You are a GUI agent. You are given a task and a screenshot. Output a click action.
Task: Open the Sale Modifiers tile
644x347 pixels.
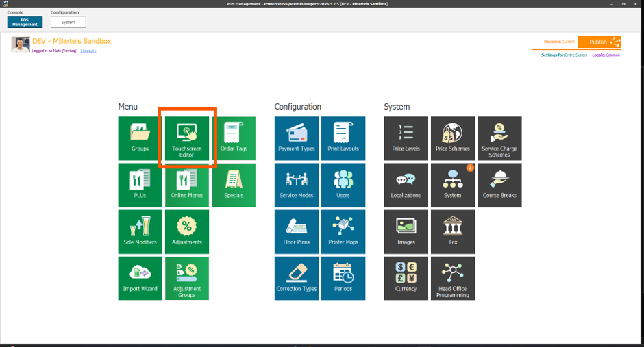click(x=140, y=232)
